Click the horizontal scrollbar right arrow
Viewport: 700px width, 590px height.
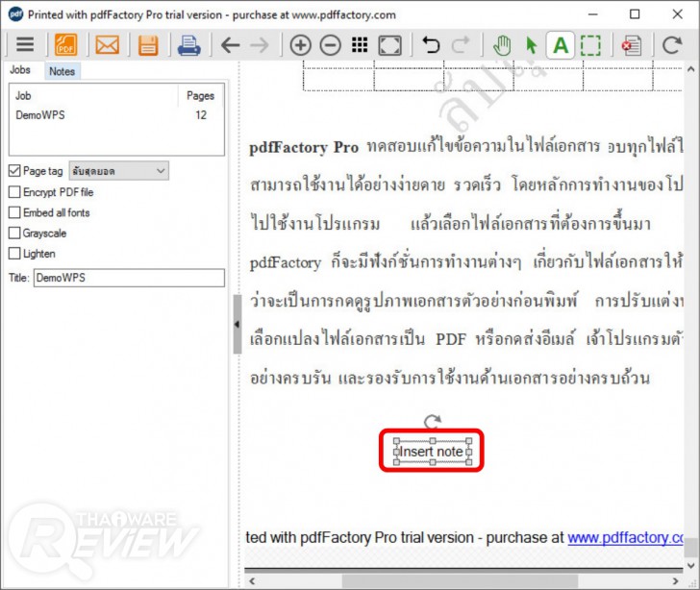point(675,581)
